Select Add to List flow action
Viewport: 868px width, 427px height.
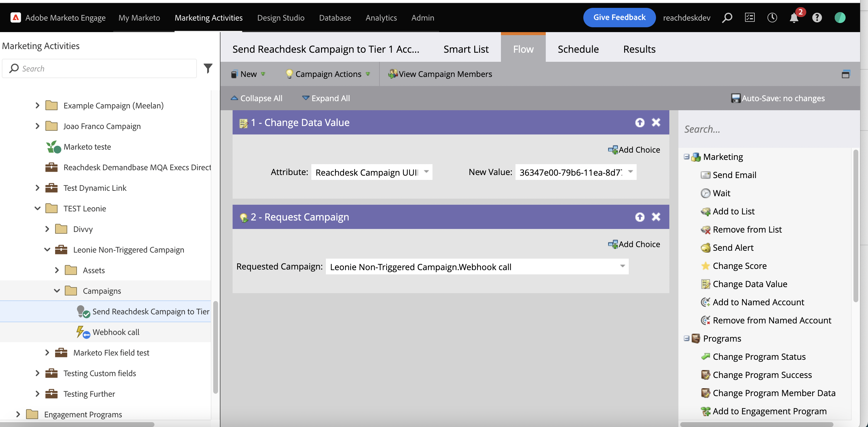pyautogui.click(x=727, y=211)
